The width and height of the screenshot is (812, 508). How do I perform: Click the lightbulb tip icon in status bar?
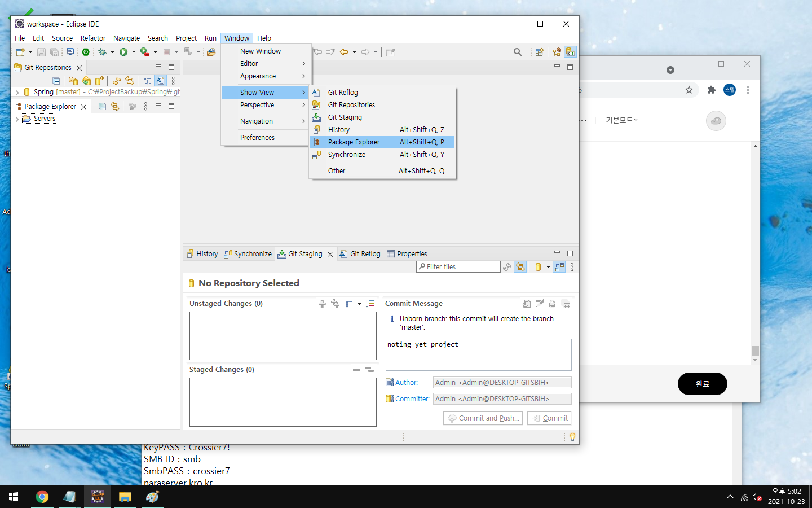click(572, 437)
